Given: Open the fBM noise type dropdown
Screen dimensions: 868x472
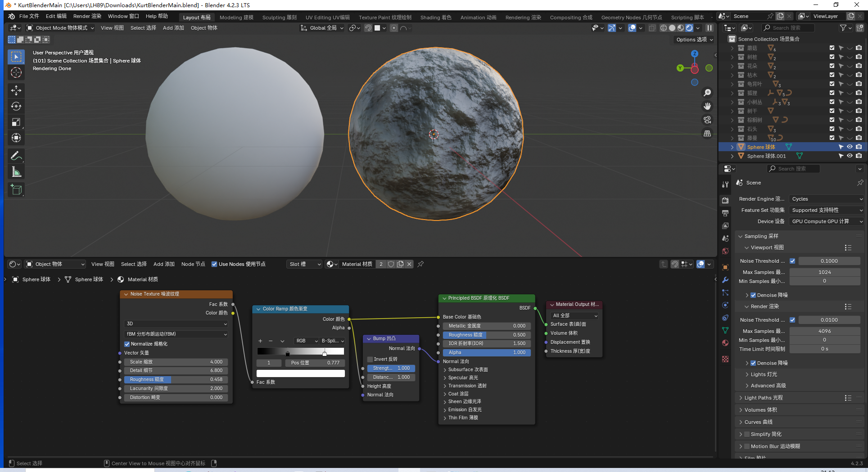Looking at the screenshot, I should [176, 334].
